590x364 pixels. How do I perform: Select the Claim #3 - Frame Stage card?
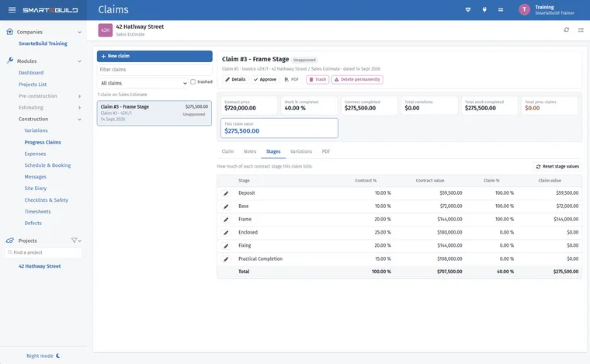154,113
